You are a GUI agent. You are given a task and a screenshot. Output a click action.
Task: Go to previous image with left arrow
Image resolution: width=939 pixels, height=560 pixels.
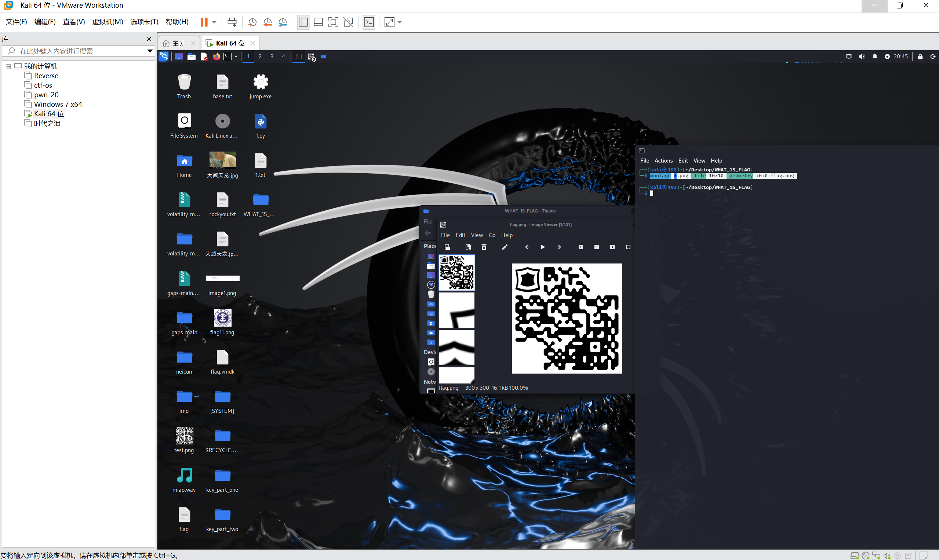[527, 247]
